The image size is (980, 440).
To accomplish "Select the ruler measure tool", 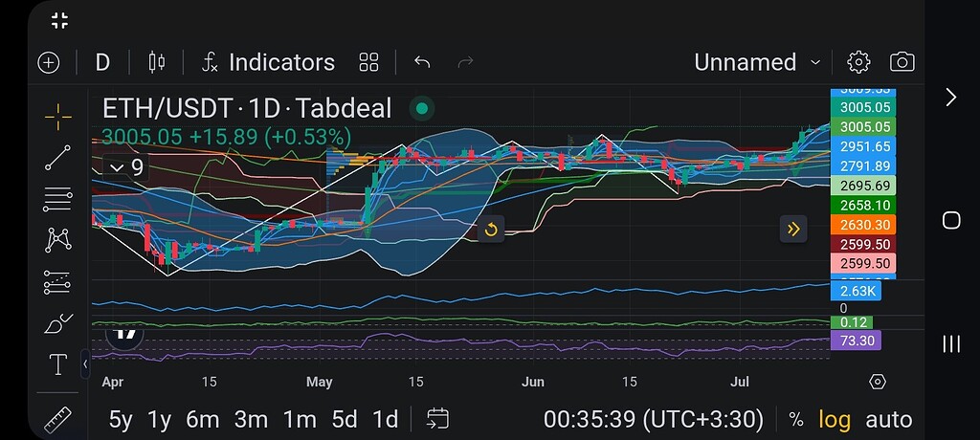I will pyautogui.click(x=57, y=420).
